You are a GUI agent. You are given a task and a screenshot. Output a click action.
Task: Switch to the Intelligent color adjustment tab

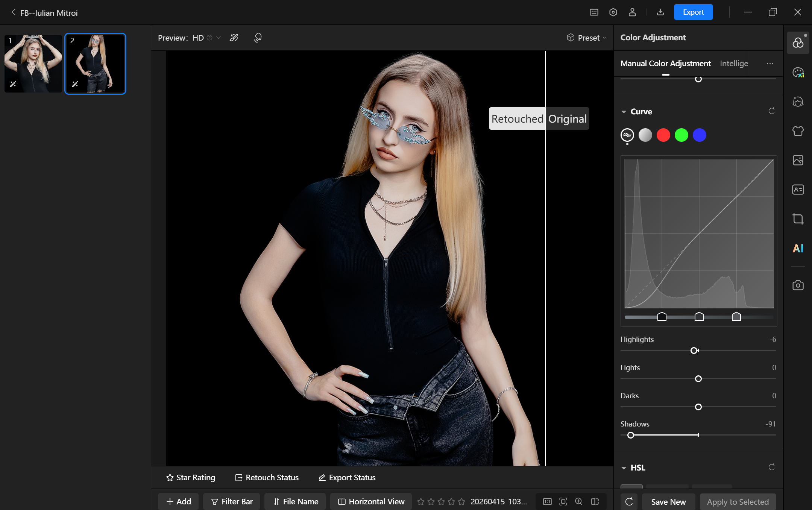[x=734, y=63]
